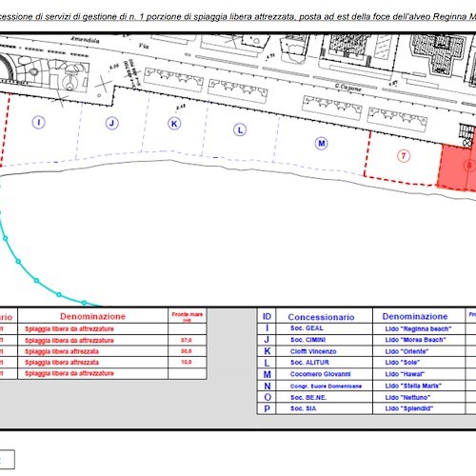Image resolution: width=476 pixels, height=476 pixels.
Task: Click Lido "Splendid" cell
Action: coord(409,408)
